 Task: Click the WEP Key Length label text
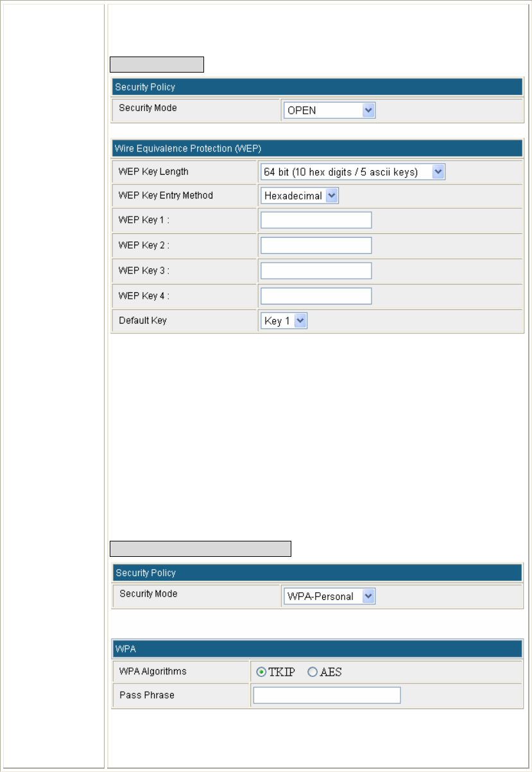click(x=154, y=172)
